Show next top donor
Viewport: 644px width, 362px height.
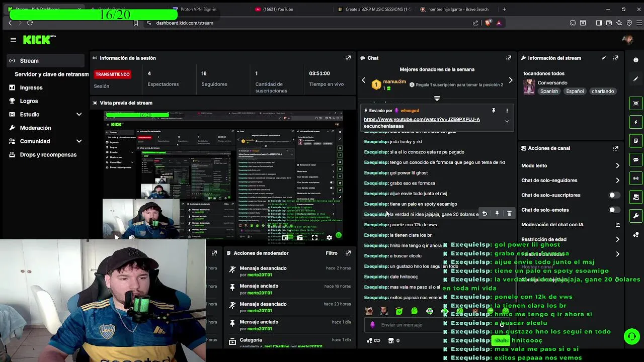pos(511,80)
